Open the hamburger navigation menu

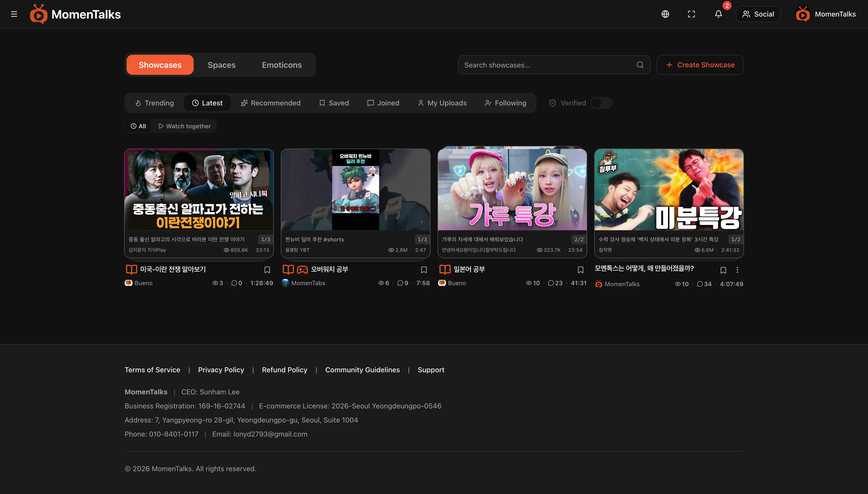pyautogui.click(x=14, y=14)
